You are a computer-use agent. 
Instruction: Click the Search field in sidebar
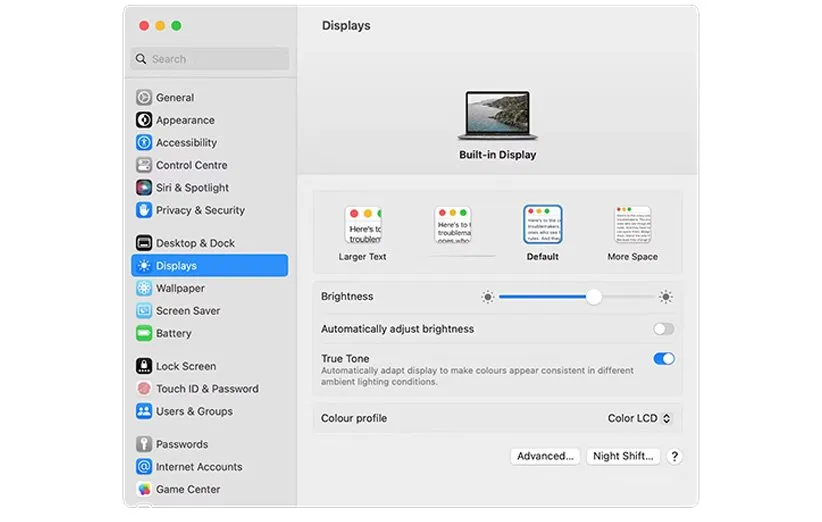click(209, 59)
